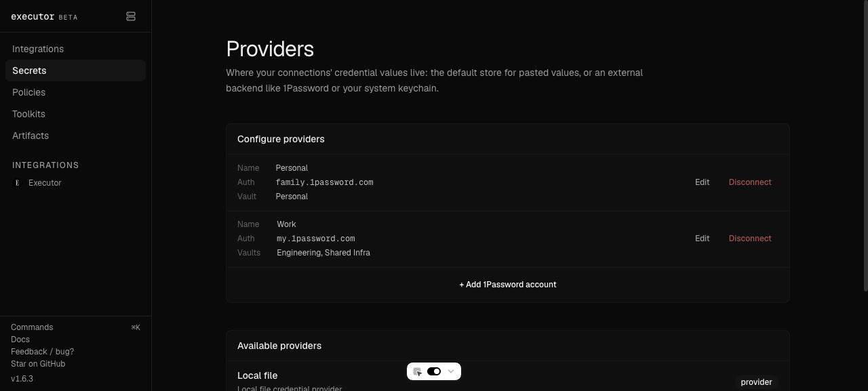Open the Docs link
Screen dimensions: 868x391
coord(20,339)
